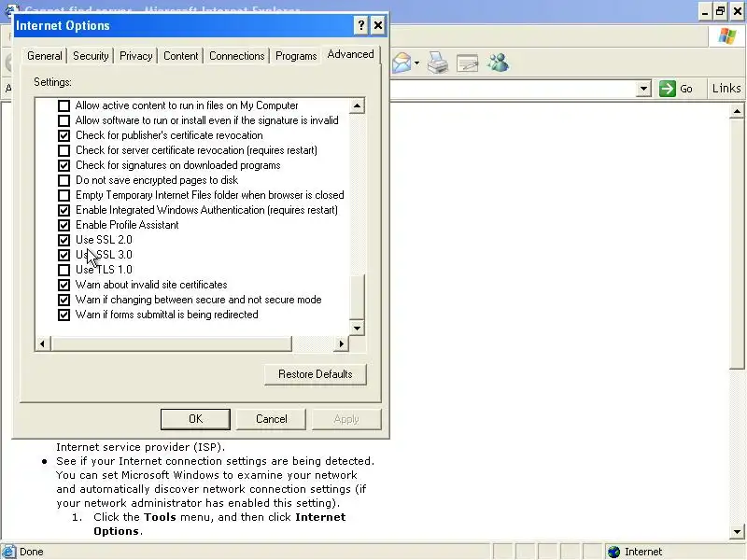Screen dimensions: 747x560
Task: Close the Internet Options dialog
Action: click(378, 25)
